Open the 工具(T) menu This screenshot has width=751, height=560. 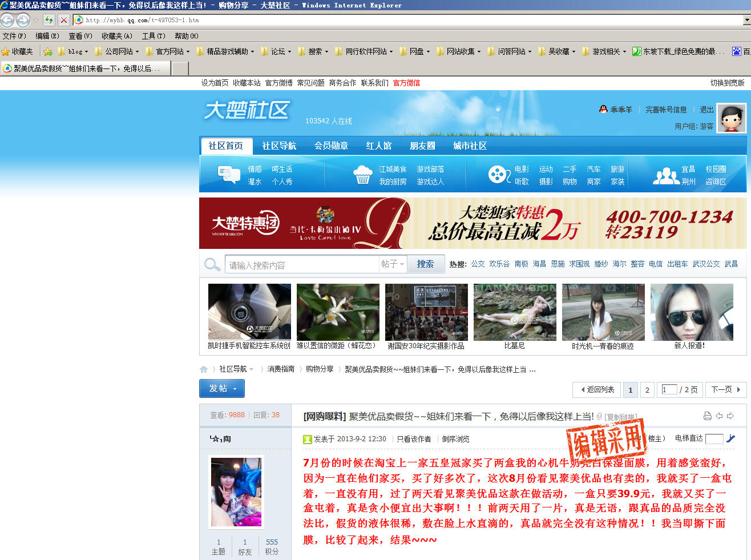point(154,36)
